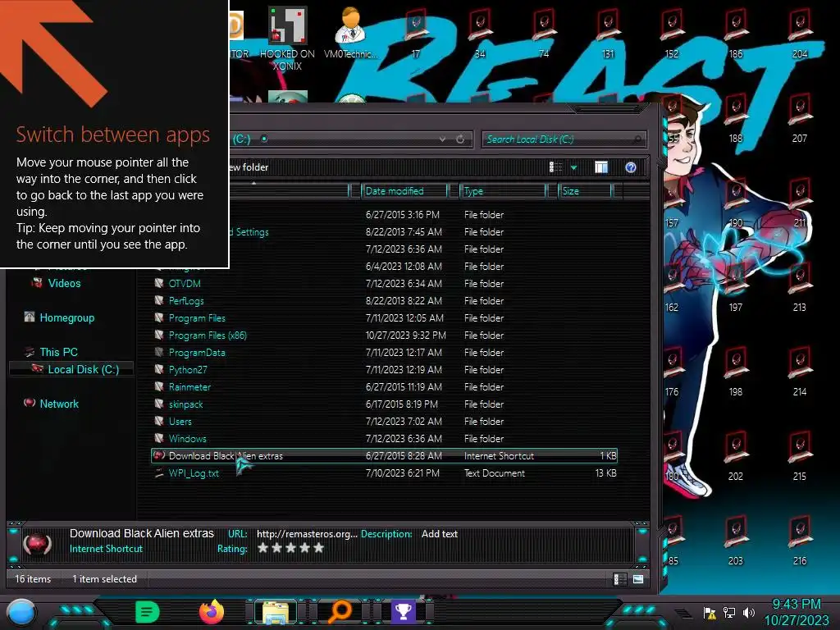Select the Windows folder
The image size is (840, 630).
pyautogui.click(x=384, y=438)
